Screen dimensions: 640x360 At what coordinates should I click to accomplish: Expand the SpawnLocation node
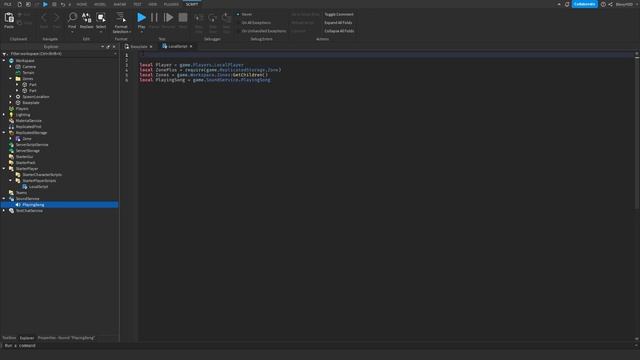pyautogui.click(x=11, y=97)
